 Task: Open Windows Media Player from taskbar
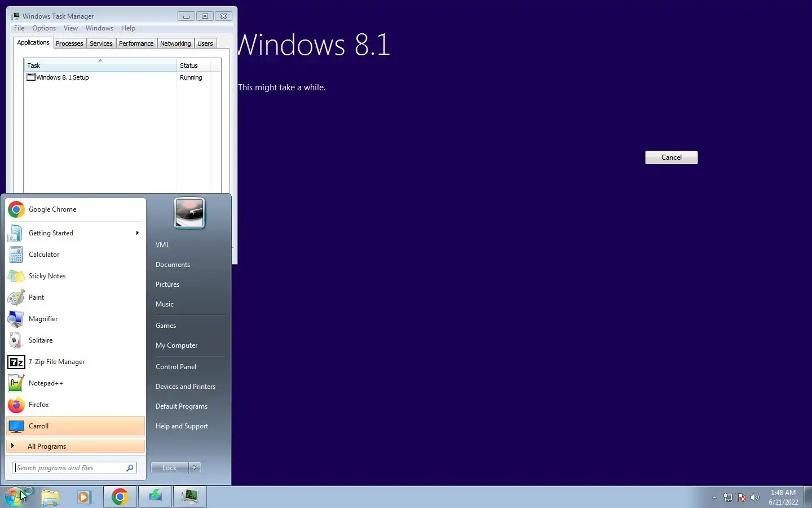tap(84, 497)
